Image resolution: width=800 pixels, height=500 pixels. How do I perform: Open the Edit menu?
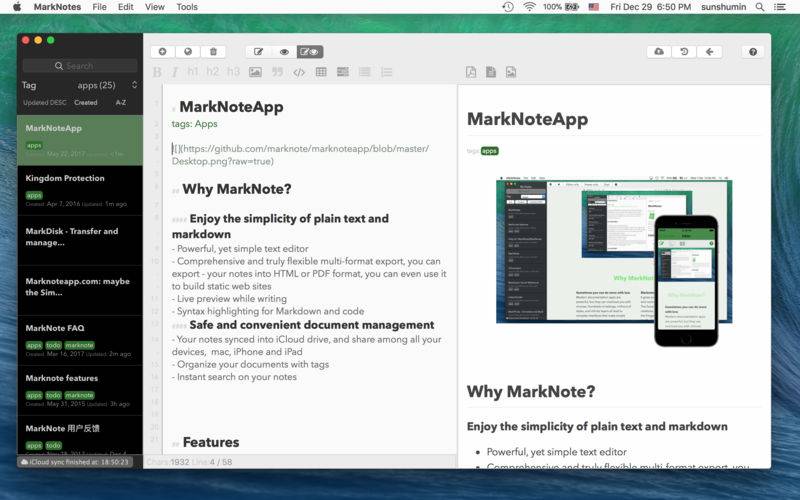coord(126,7)
